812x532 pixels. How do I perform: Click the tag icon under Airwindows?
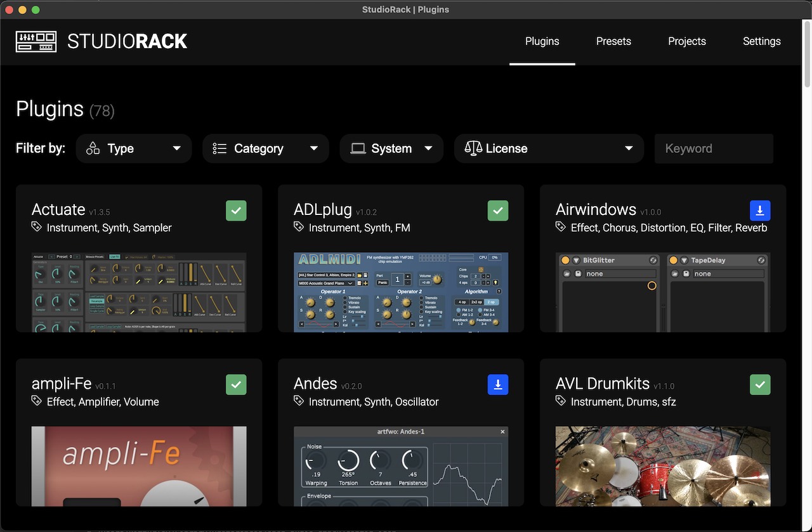tap(561, 227)
